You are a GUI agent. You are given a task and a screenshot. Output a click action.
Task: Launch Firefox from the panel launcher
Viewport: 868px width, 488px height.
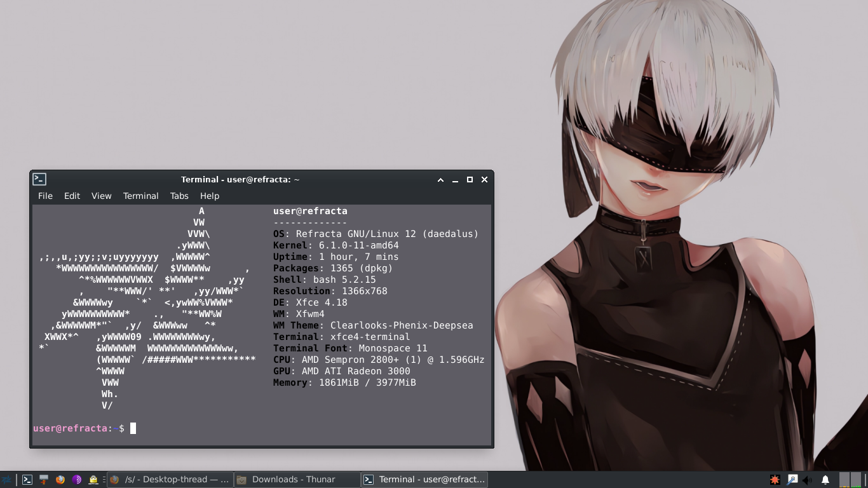[x=60, y=480]
